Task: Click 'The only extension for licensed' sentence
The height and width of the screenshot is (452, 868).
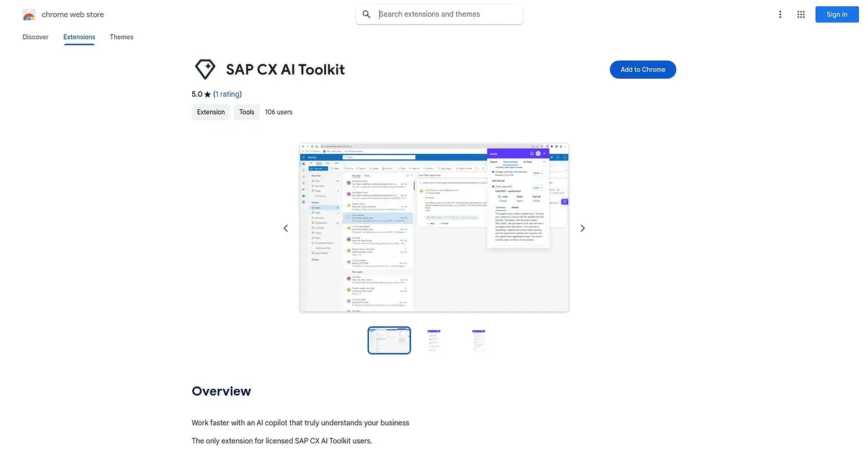Action: (281, 441)
